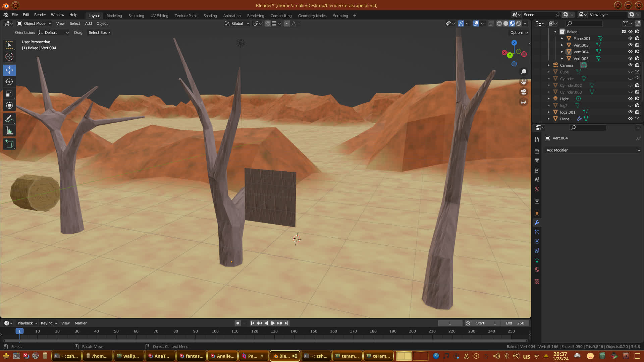This screenshot has height=362, width=644.
Task: Uncheck the Baked collection exclude checkbox
Action: [x=624, y=32]
